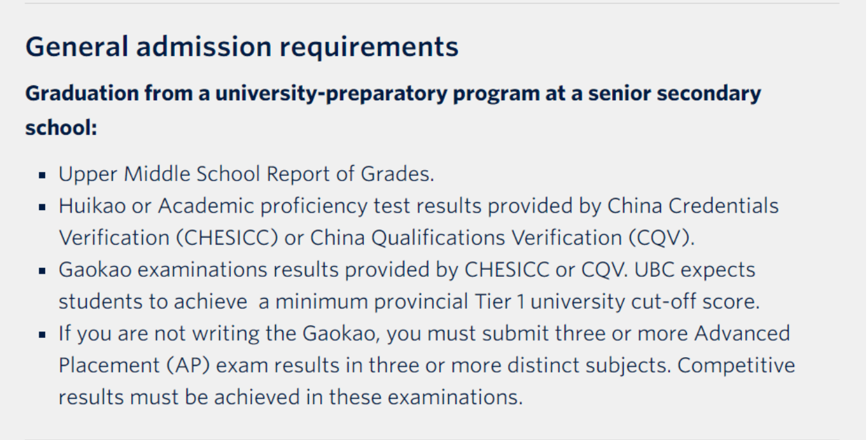Click the parenthesized "(CQV)" abbreviation
The width and height of the screenshot is (868, 440).
tap(661, 238)
